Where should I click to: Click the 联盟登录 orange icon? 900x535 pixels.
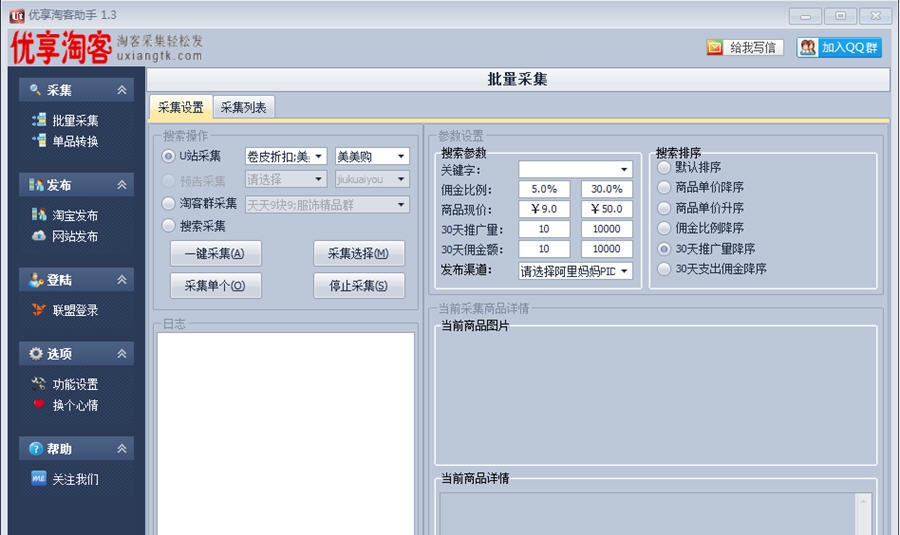coord(39,310)
